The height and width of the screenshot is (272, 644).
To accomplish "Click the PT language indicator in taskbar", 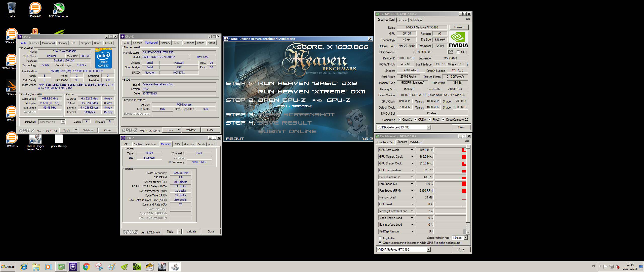I will [594, 266].
